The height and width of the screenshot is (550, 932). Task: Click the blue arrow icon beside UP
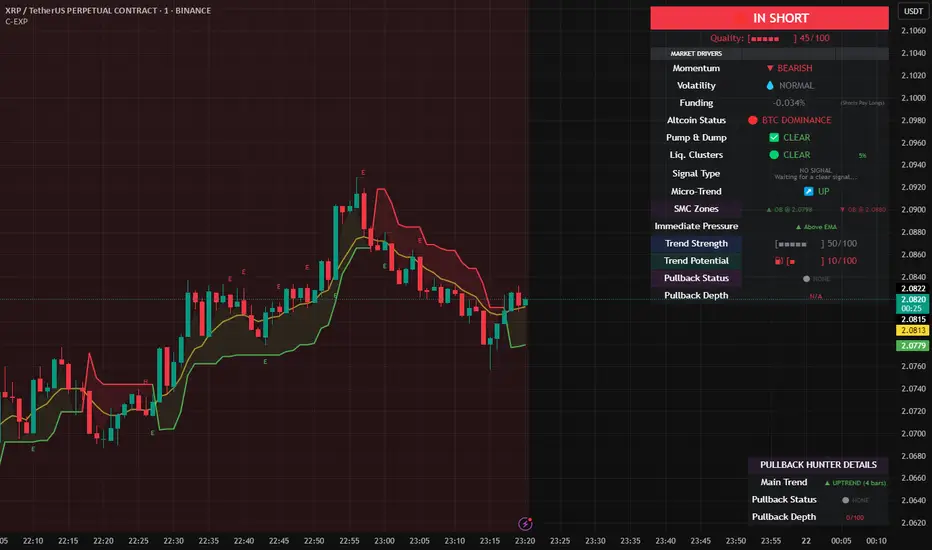pos(808,191)
